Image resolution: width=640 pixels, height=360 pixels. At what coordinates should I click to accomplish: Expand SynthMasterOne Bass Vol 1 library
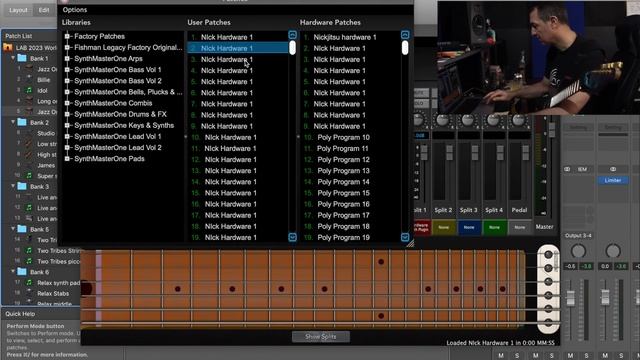pyautogui.click(x=67, y=70)
